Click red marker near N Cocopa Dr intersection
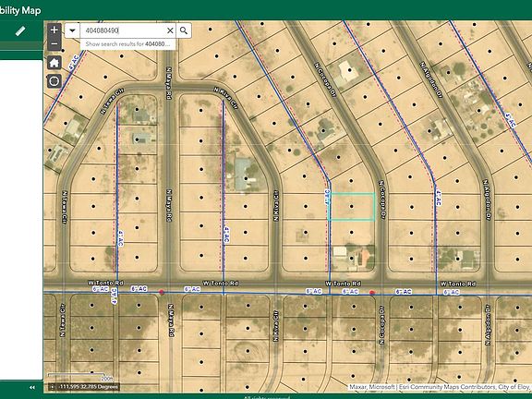Viewport: 532px width, 399px height. coord(372,293)
